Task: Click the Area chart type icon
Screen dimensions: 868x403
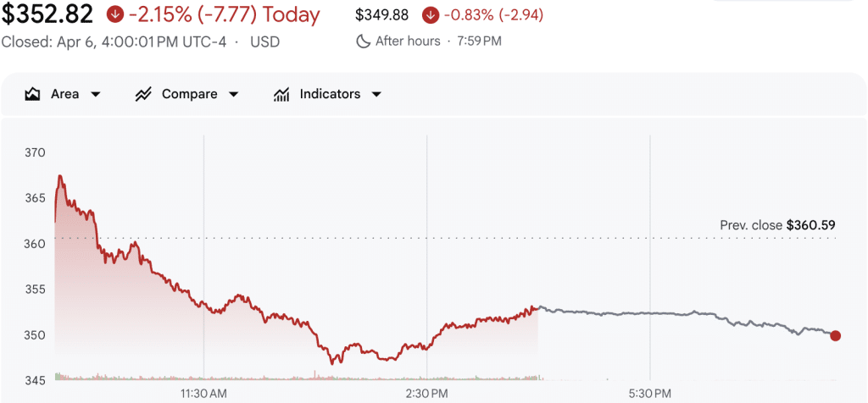Action: 33,94
